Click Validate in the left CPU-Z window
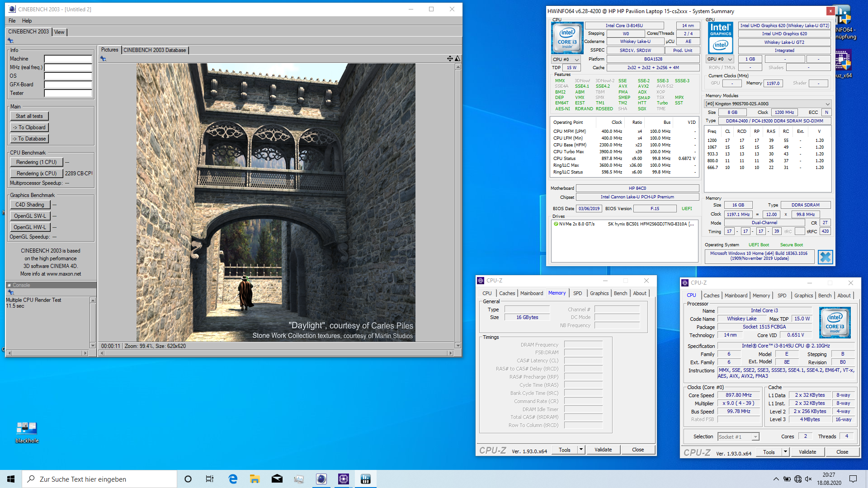Viewport: 868px width, 488px height. 603,450
